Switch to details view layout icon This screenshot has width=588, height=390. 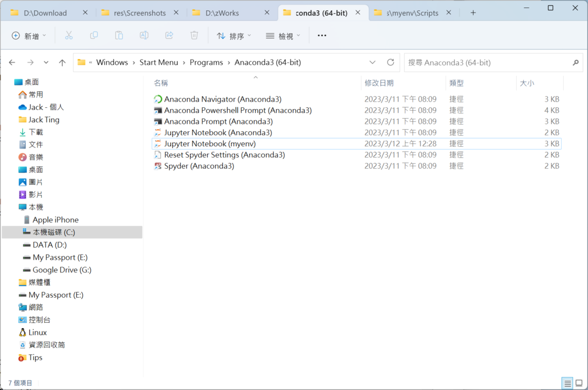pyautogui.click(x=567, y=383)
